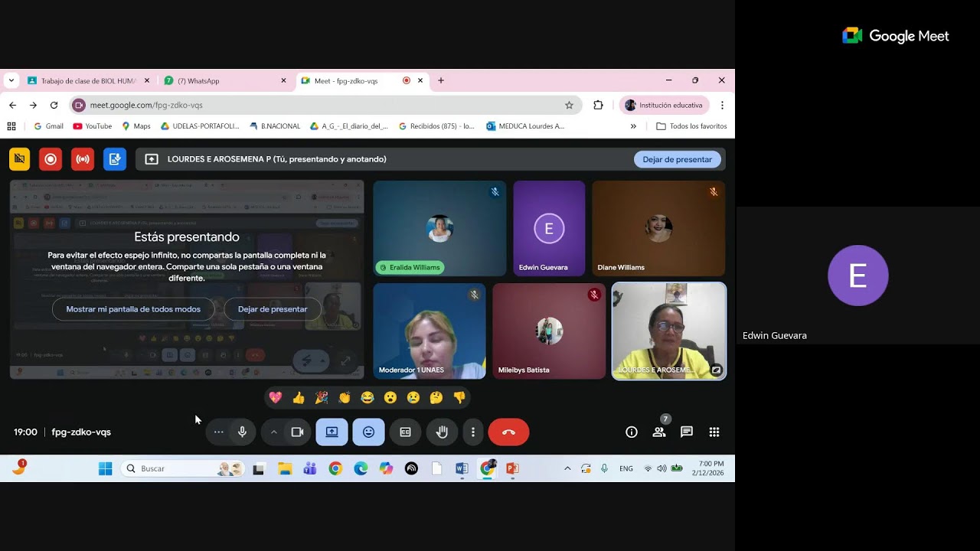Image resolution: width=980 pixels, height=551 pixels.
Task: Click Dejar de presentar in presenting panel
Action: pos(273,309)
